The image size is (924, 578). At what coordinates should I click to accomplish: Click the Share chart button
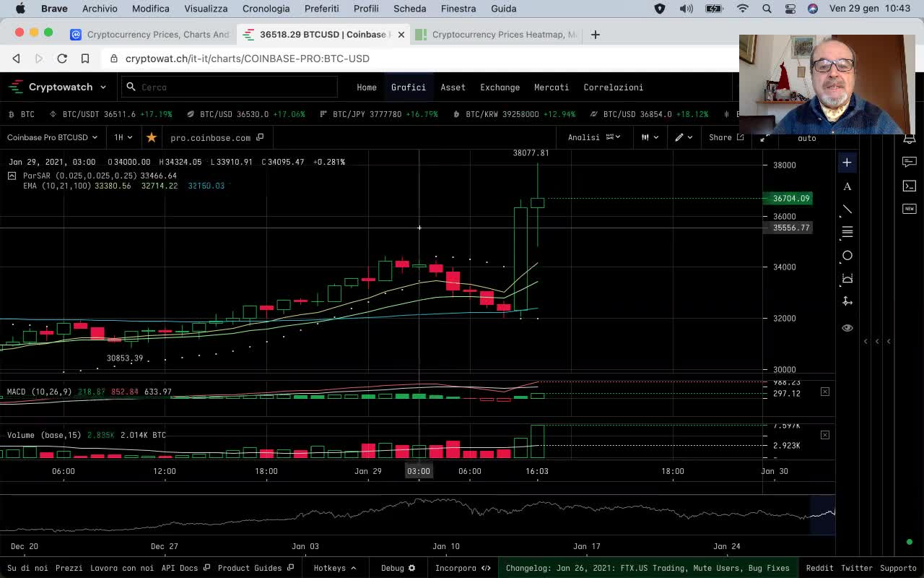pos(726,137)
